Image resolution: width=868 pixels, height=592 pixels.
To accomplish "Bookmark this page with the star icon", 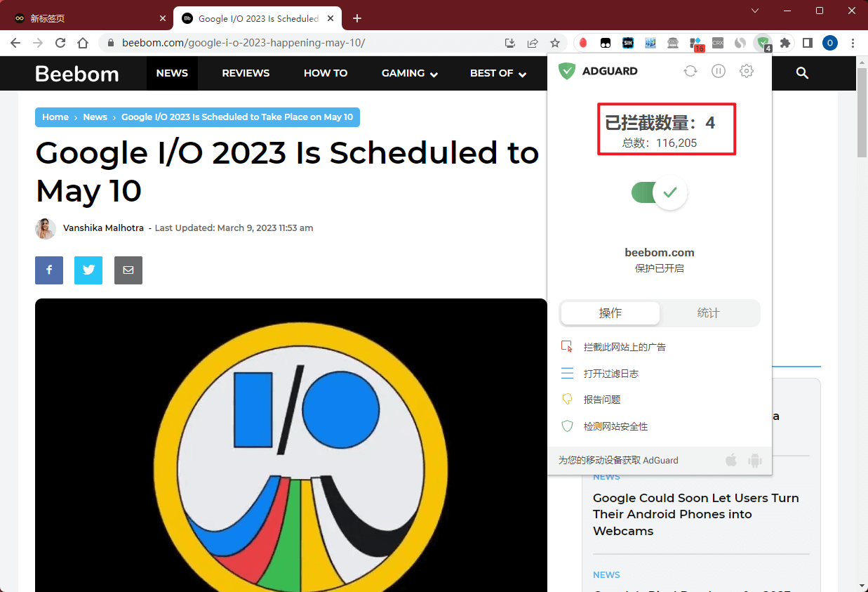I will [x=555, y=43].
